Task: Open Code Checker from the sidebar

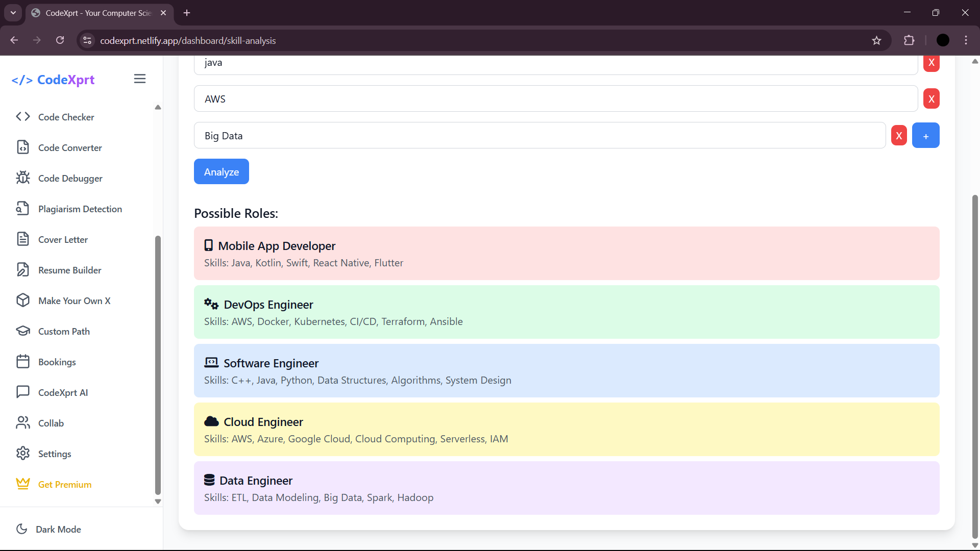Action: (66, 117)
